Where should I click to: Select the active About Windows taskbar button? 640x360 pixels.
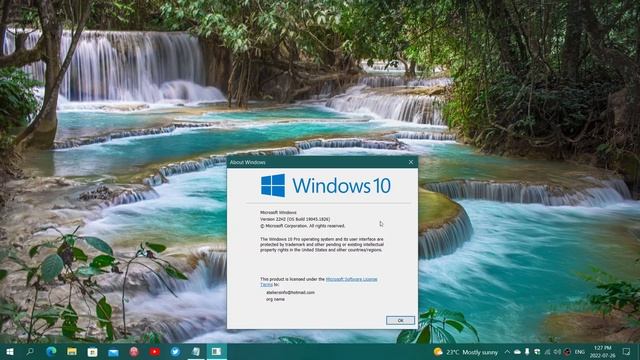[216, 351]
